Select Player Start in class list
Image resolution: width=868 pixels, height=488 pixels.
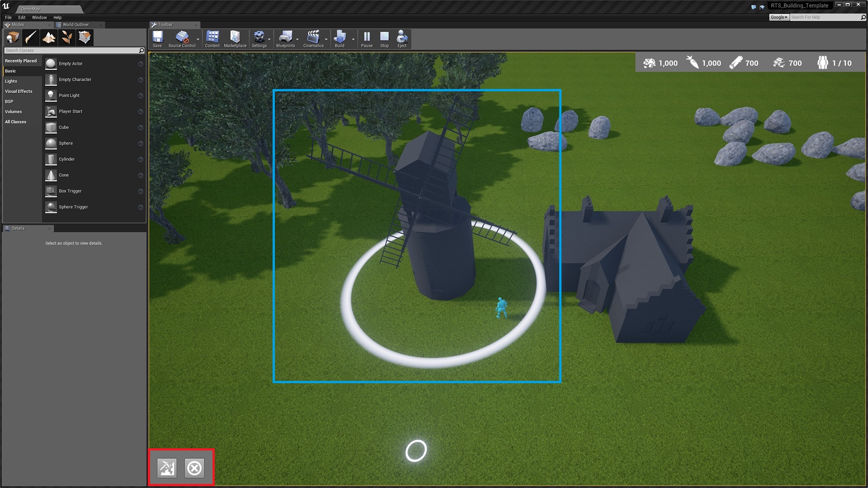pyautogui.click(x=71, y=112)
